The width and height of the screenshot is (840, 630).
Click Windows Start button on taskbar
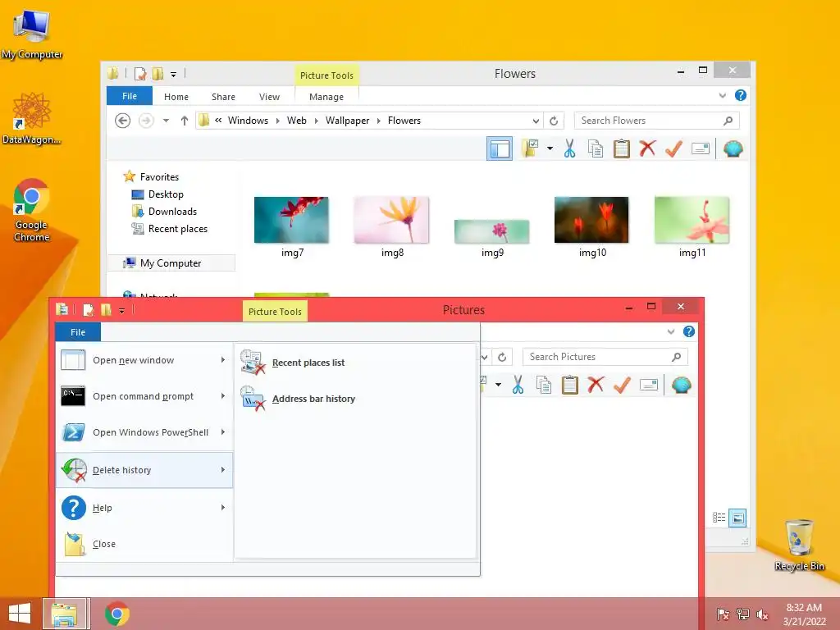pos(20,614)
